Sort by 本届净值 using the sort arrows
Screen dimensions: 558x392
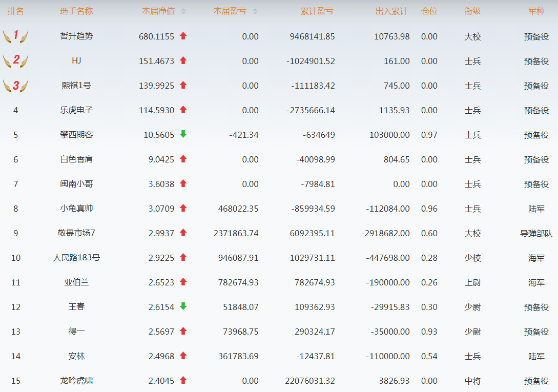[x=183, y=11]
